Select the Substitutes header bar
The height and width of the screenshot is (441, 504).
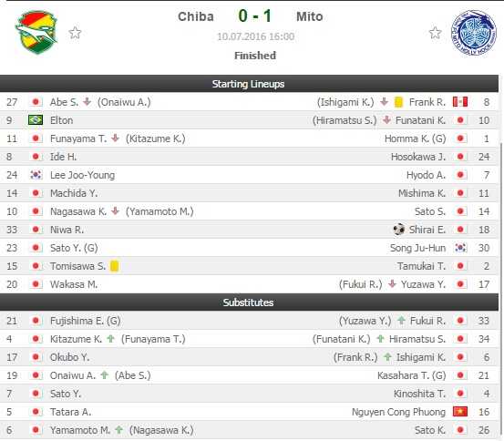tap(249, 303)
